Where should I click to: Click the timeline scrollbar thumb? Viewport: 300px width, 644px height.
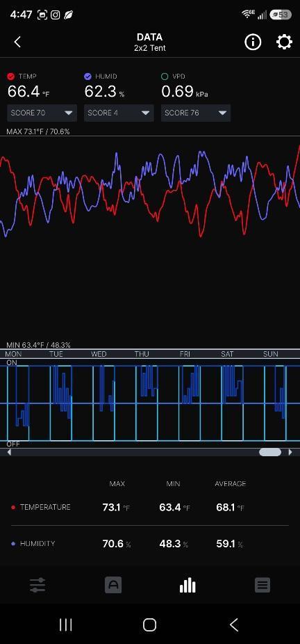pyautogui.click(x=270, y=452)
